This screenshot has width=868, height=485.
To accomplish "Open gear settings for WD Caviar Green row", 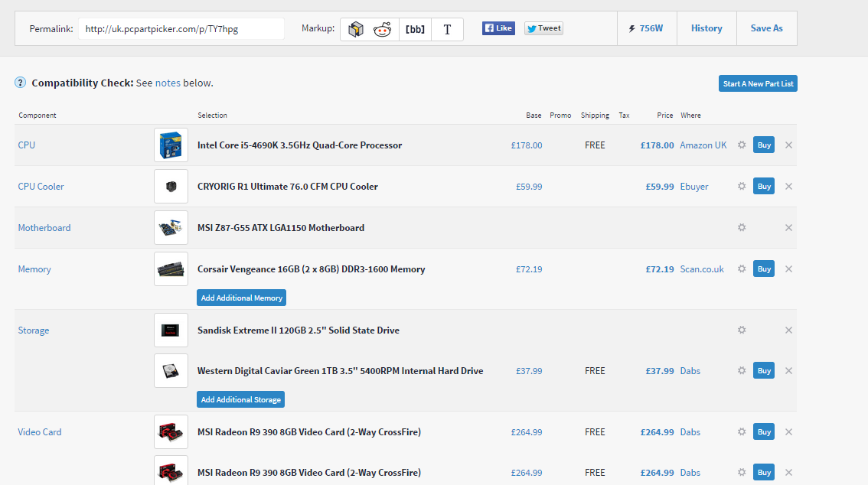I will pyautogui.click(x=742, y=370).
